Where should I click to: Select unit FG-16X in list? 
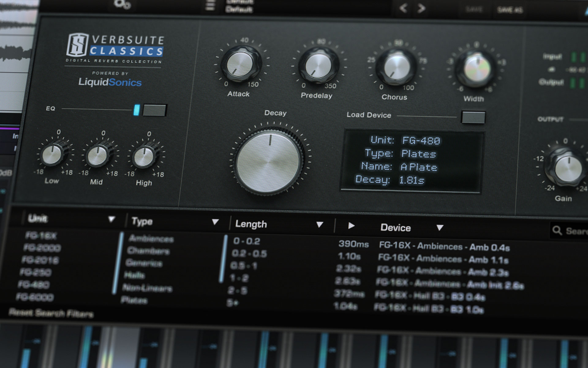[x=41, y=236]
